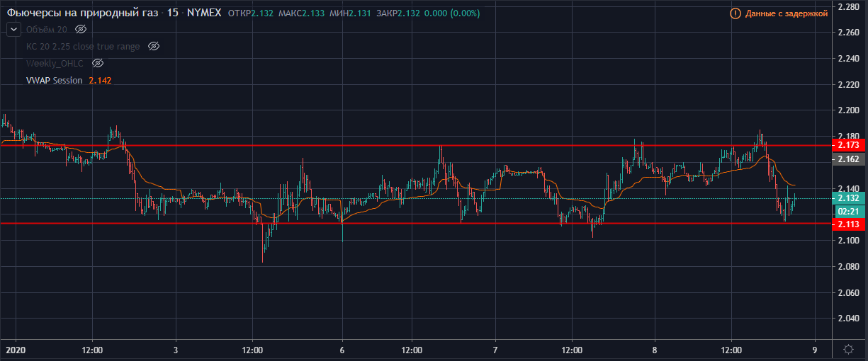The height and width of the screenshot is (361, 868).
Task: Select the Объём 20 indicator label
Action: [47, 29]
